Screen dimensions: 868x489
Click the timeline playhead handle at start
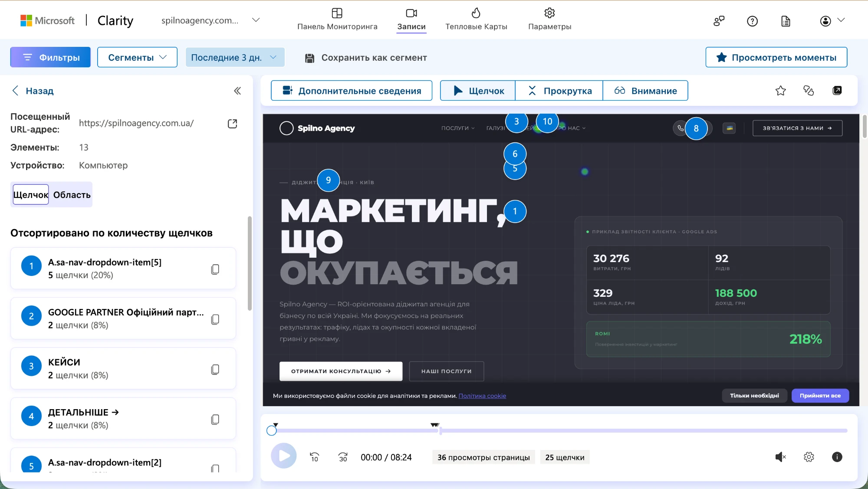click(272, 430)
